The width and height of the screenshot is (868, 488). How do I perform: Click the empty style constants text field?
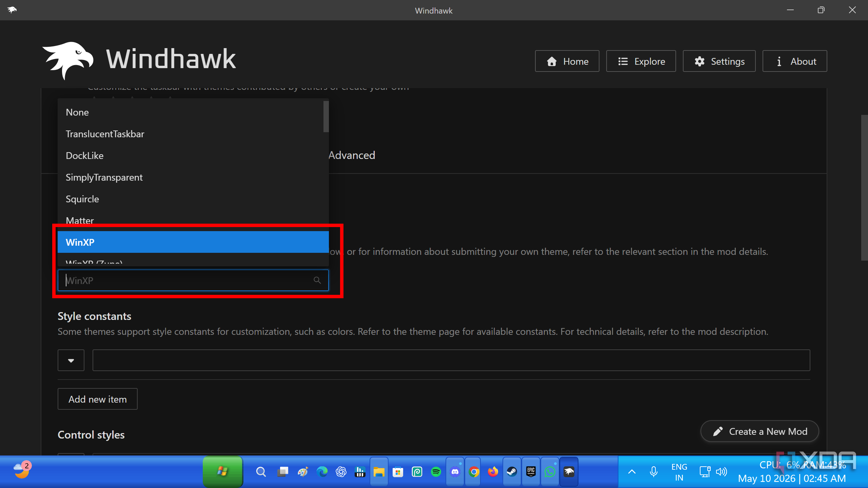point(451,360)
